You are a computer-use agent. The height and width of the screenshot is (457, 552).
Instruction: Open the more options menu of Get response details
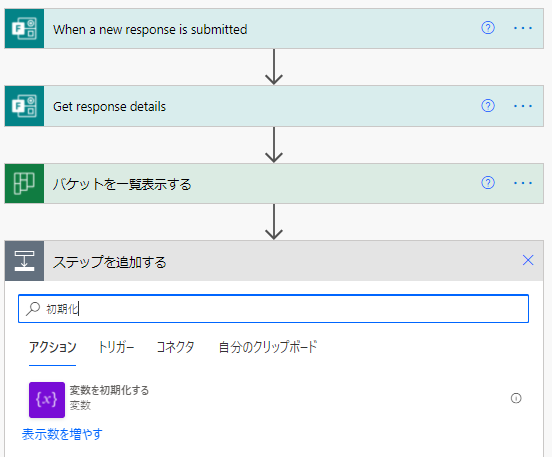[523, 106]
